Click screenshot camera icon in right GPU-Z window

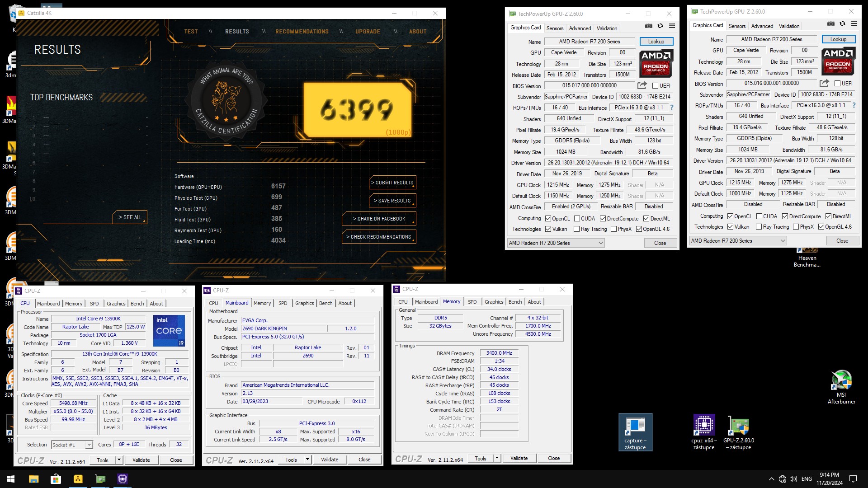tap(831, 24)
